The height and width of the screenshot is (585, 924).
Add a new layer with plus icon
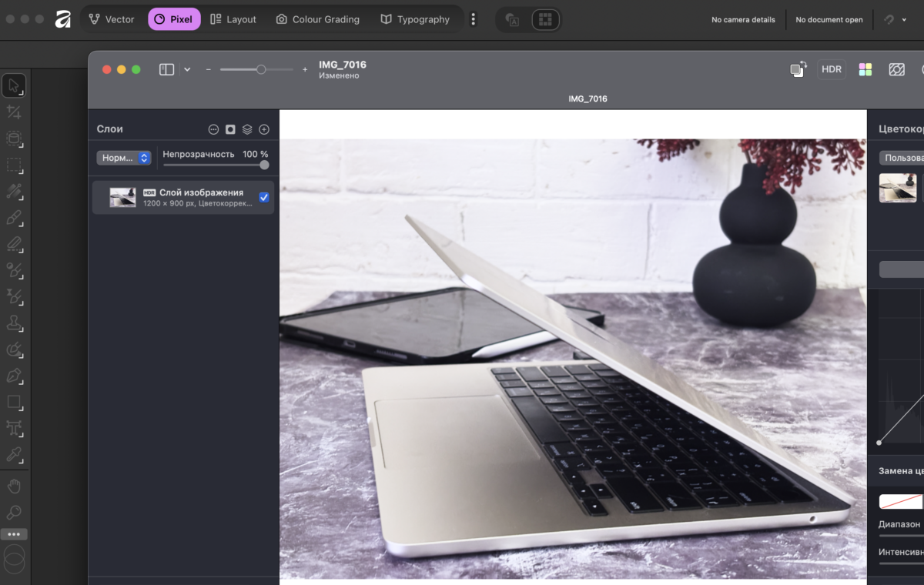264,129
